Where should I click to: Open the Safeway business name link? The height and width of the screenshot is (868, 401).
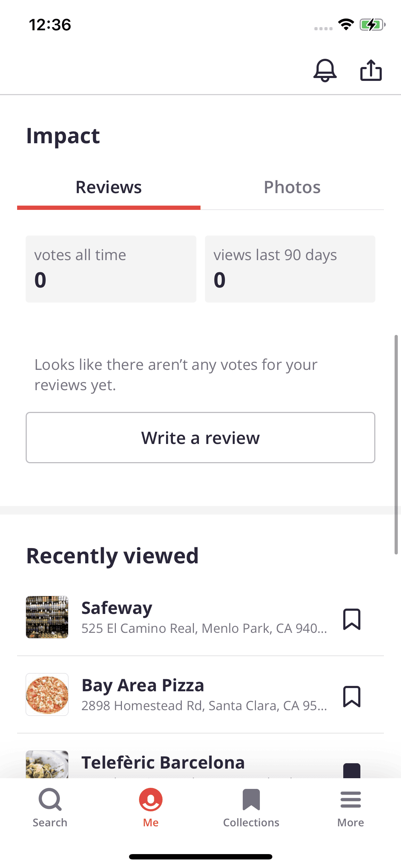coord(117,608)
